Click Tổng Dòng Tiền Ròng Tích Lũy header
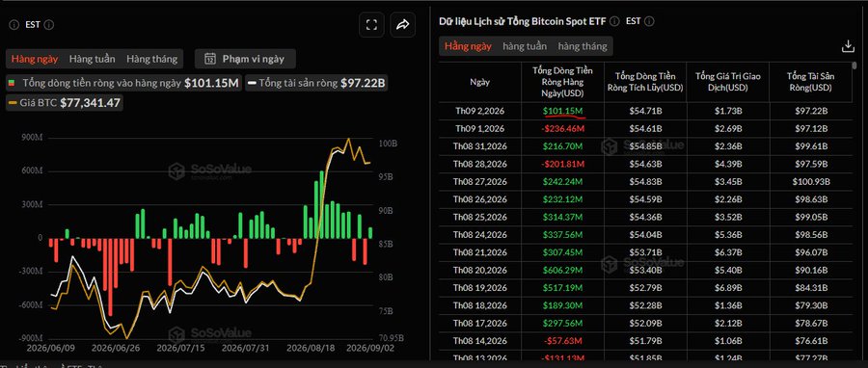 [644, 82]
